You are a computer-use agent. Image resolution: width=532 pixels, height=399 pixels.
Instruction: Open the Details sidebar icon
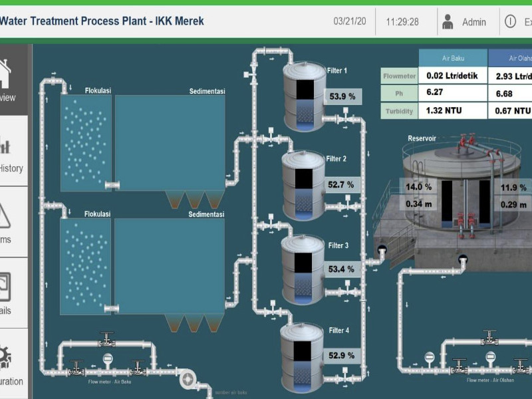(x=4, y=286)
